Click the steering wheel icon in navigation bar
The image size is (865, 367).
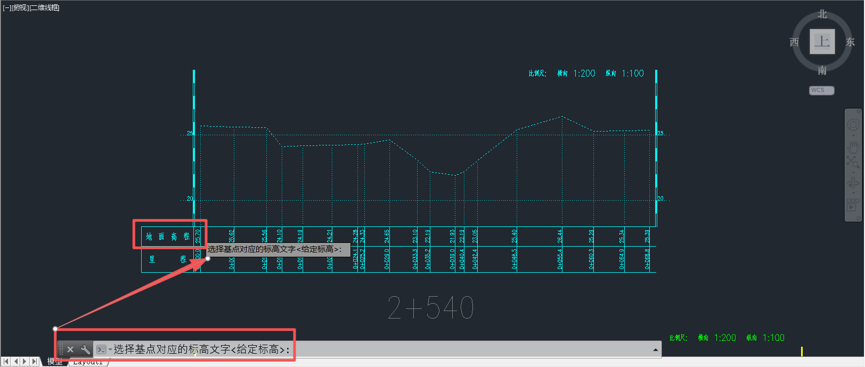pyautogui.click(x=854, y=125)
